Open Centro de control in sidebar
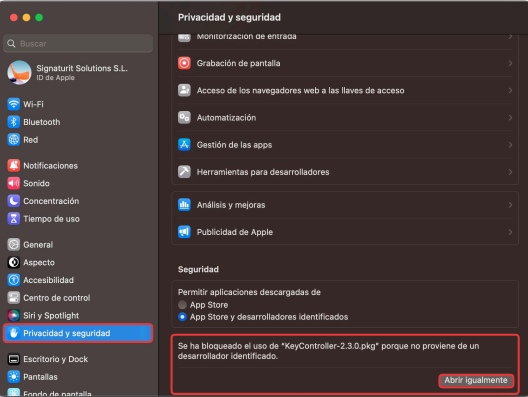 [x=78, y=298]
